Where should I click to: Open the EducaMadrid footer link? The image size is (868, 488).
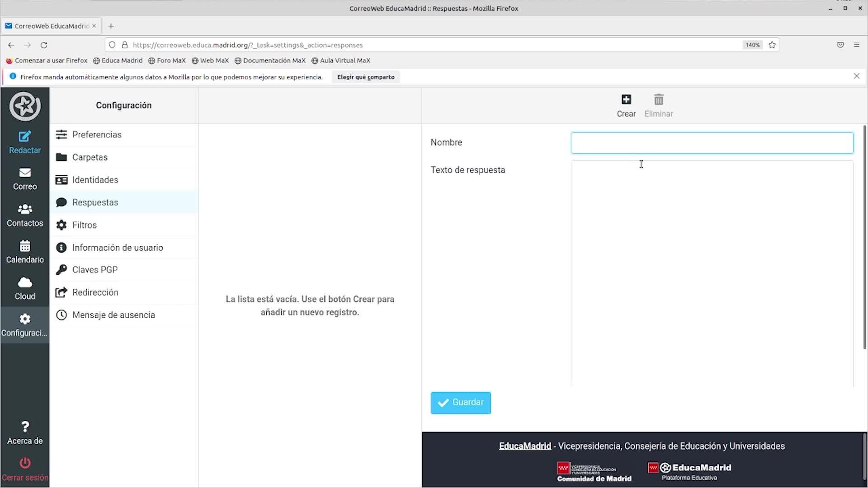point(525,446)
